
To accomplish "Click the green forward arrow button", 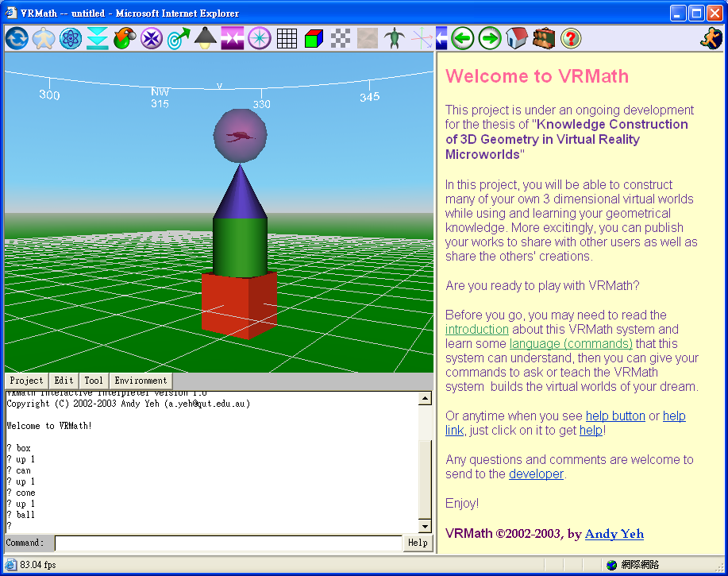I will click(489, 38).
